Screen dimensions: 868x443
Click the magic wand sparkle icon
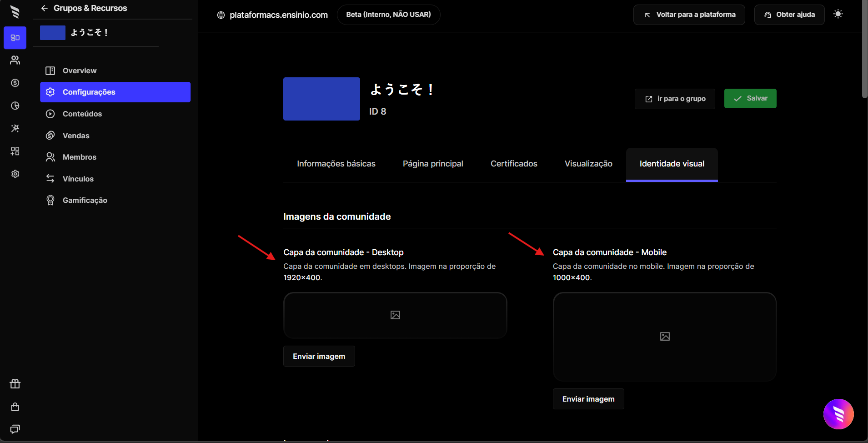pos(15,128)
